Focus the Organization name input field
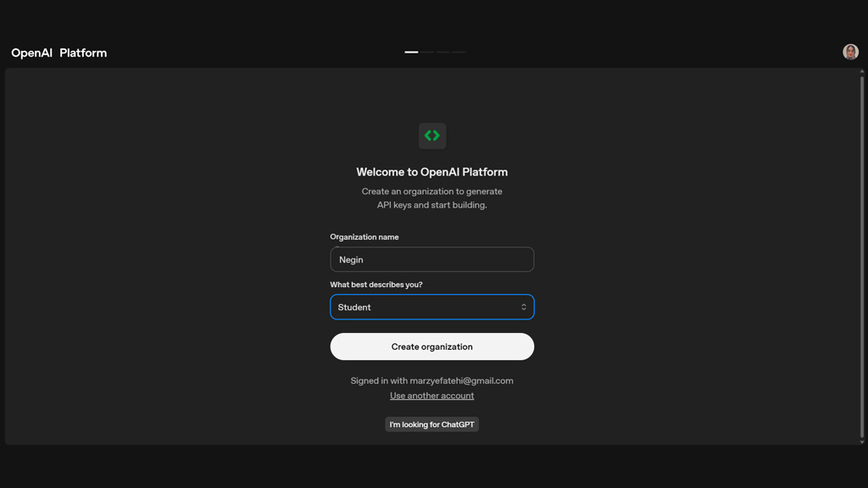Viewport: 868px width, 488px height. pyautogui.click(x=431, y=259)
